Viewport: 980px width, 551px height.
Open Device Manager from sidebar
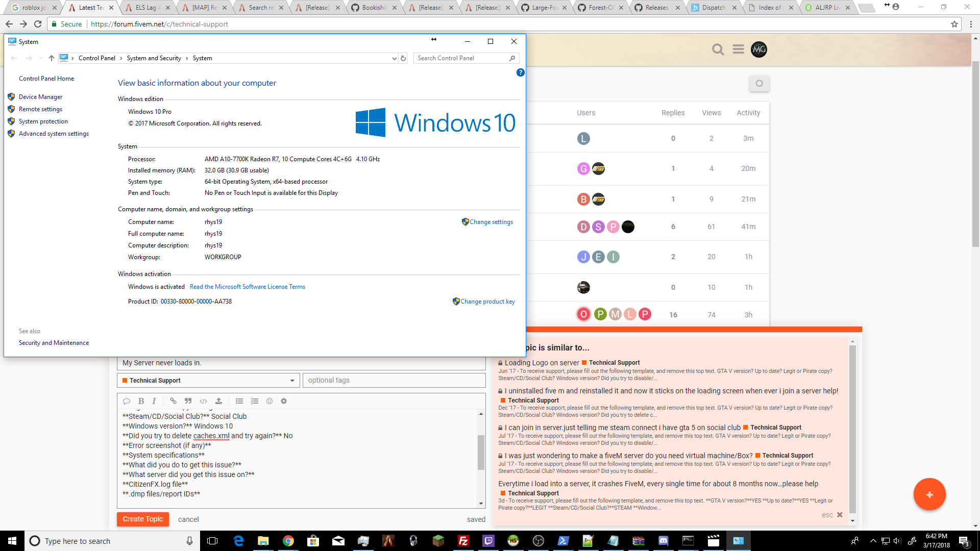tap(40, 97)
